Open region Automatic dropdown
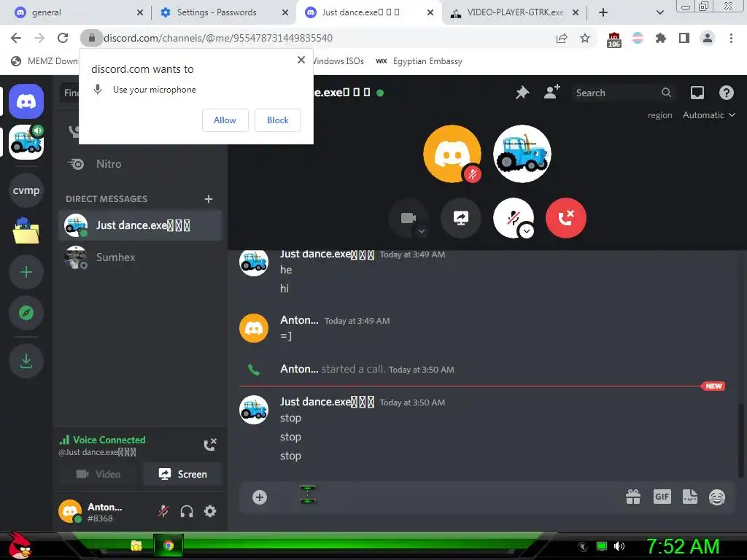The height and width of the screenshot is (560, 747). coord(709,115)
